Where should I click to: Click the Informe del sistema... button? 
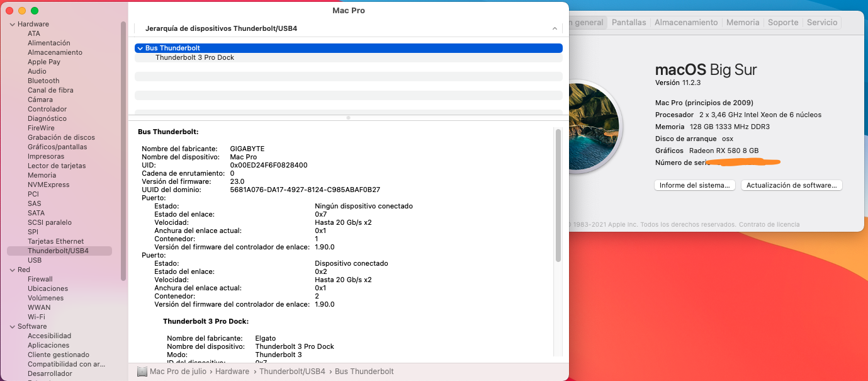coord(695,185)
